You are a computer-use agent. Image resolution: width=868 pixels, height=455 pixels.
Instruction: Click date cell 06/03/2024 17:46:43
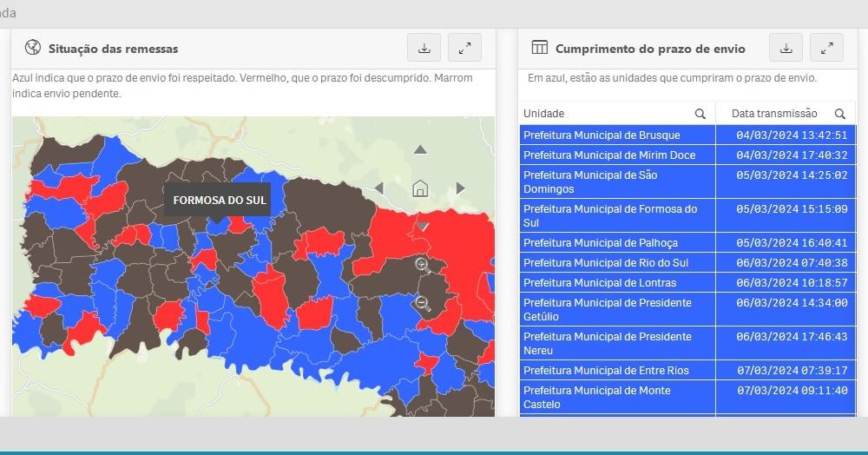tap(786, 343)
